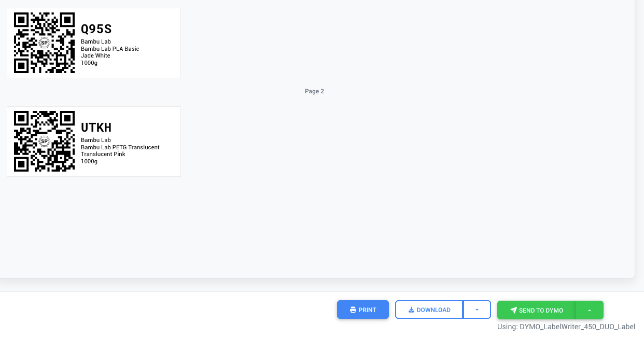Click the DYMO_LabelWriter_450_DUO_Label printer text
This screenshot has width=644, height=338.
click(577, 327)
